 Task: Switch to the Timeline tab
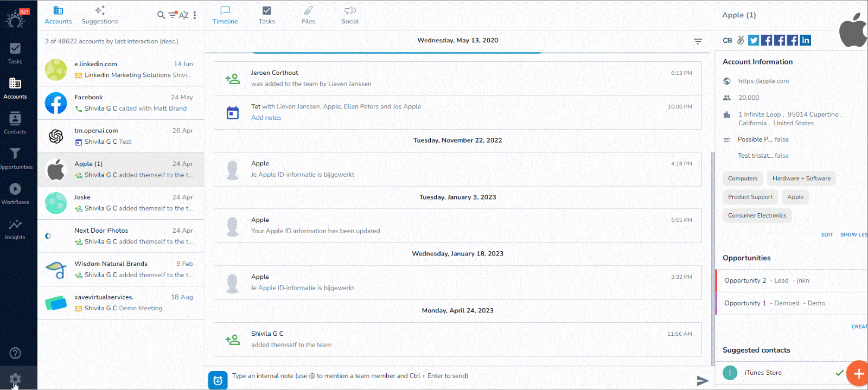point(225,15)
